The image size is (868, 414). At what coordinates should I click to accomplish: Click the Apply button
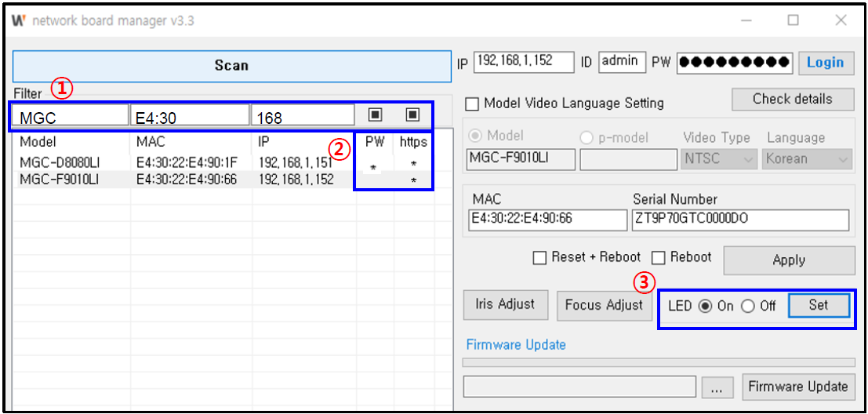point(788,260)
